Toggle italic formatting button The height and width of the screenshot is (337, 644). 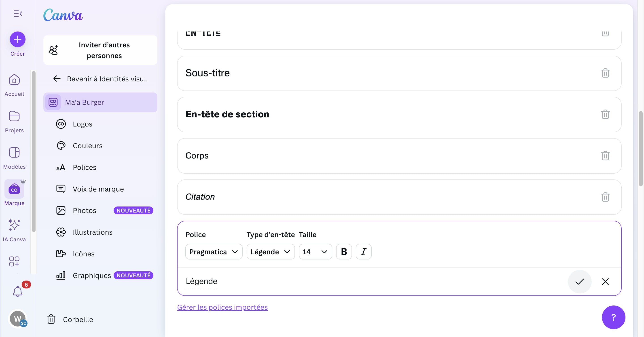[364, 252]
